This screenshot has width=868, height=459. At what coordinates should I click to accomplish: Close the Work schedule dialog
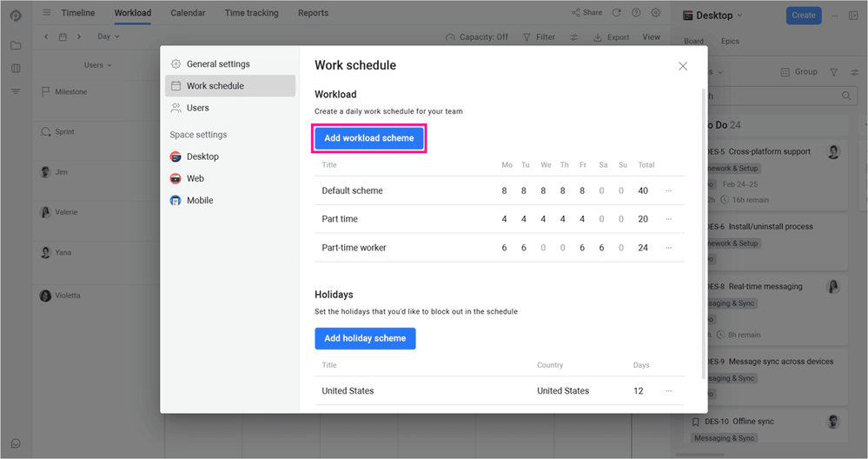[683, 66]
